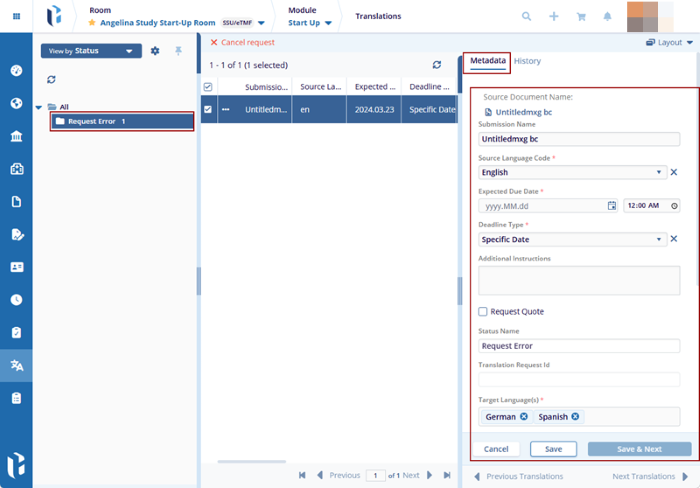Switch to the History tab
This screenshot has height=488, width=700.
527,61
